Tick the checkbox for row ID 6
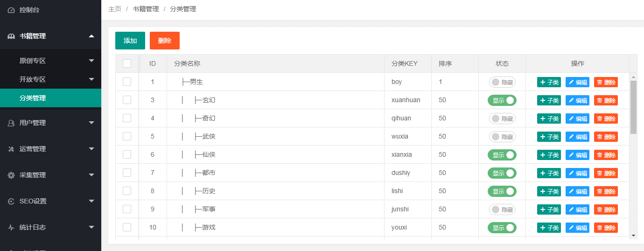The width and height of the screenshot is (644, 251). 127,154
